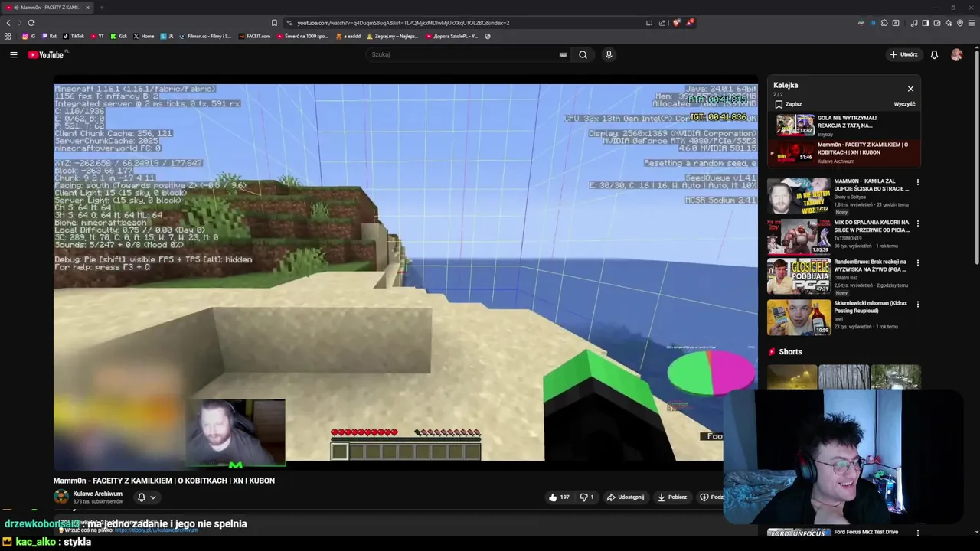The width and height of the screenshot is (980, 551).
Task: Download the video via Pobierz
Action: pos(672,497)
